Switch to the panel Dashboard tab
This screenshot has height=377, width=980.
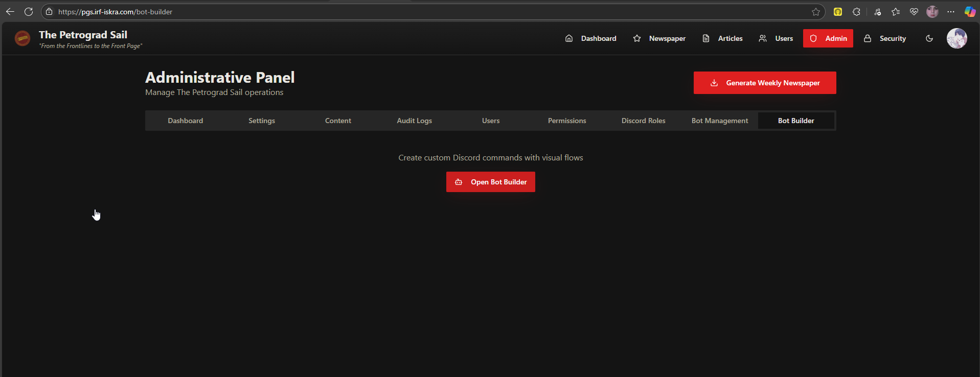pyautogui.click(x=186, y=121)
